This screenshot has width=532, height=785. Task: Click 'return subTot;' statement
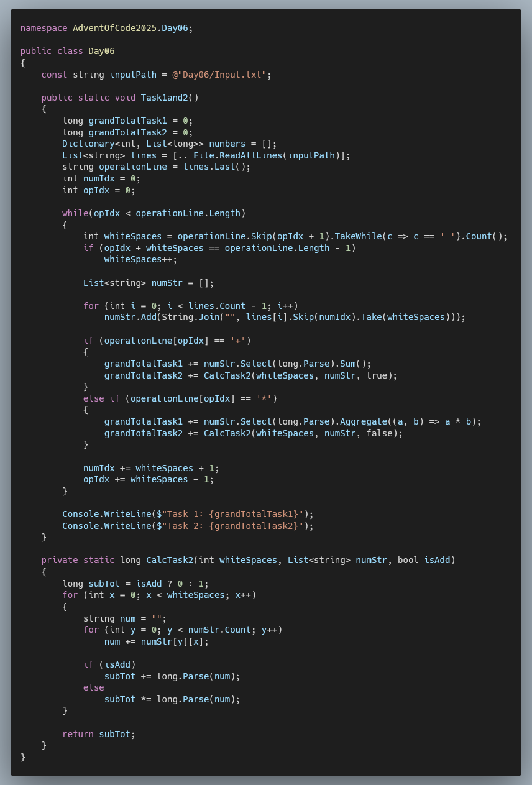click(99, 734)
